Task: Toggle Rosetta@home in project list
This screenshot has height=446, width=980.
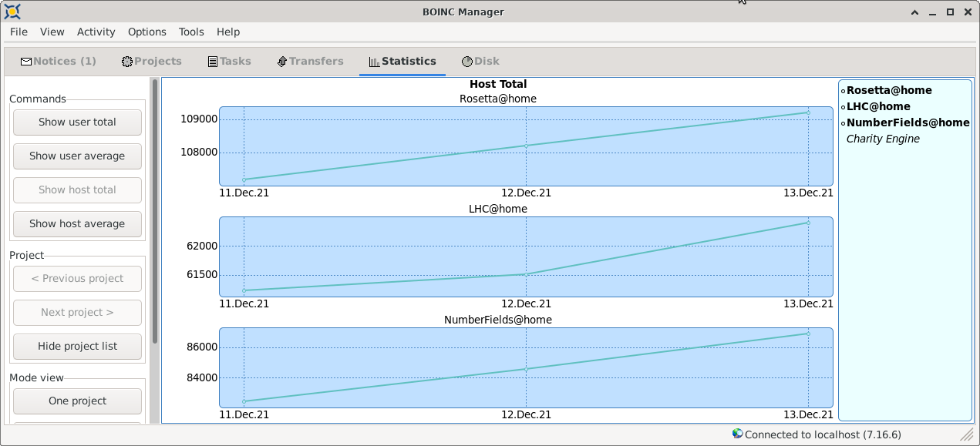Action: click(888, 90)
